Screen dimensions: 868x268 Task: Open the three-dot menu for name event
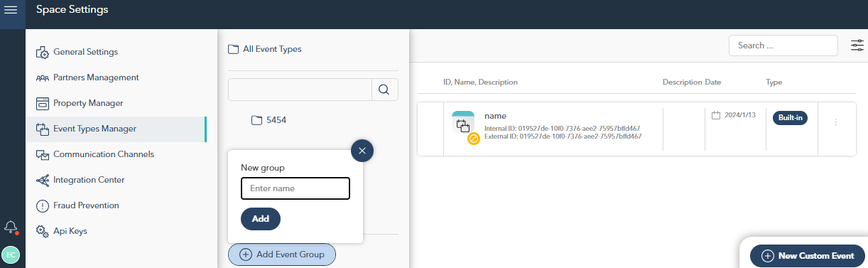pos(835,122)
